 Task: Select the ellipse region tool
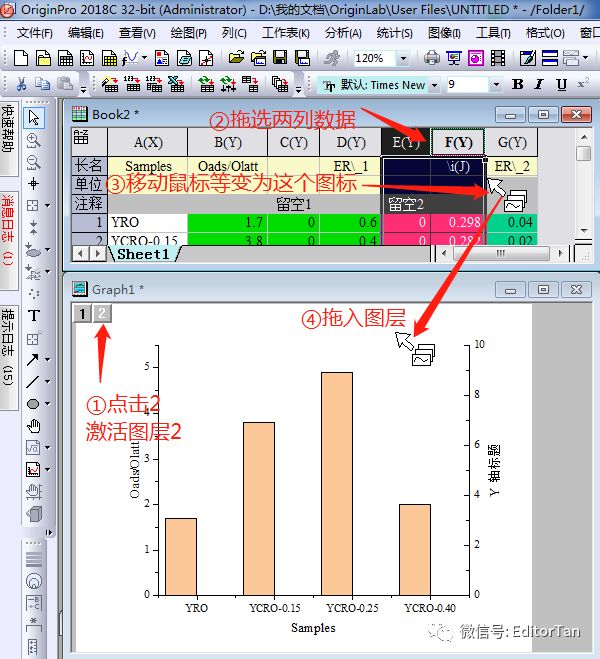pos(33,404)
